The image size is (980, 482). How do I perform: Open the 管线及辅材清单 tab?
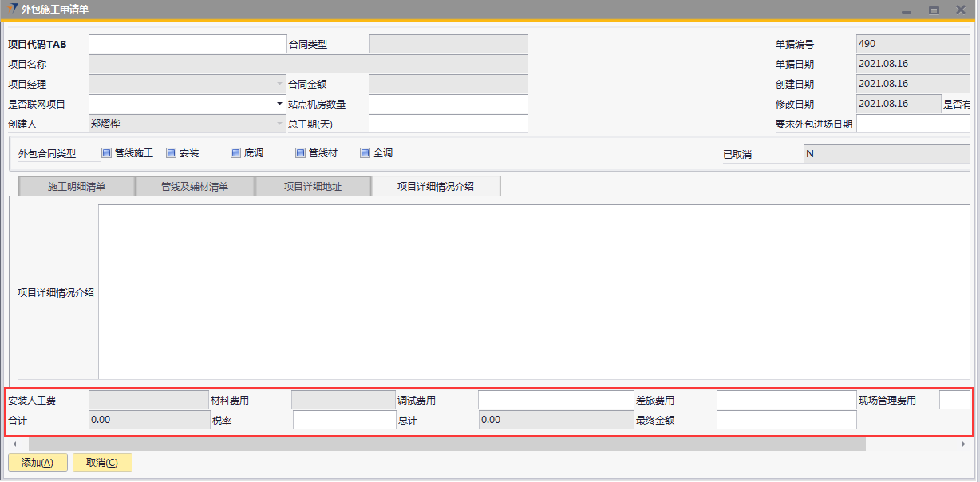pyautogui.click(x=195, y=187)
